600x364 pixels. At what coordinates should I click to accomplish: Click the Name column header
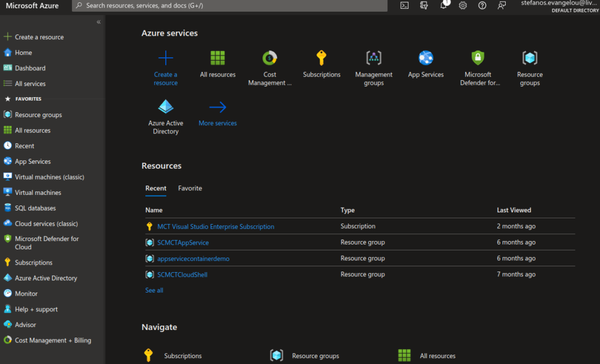154,210
